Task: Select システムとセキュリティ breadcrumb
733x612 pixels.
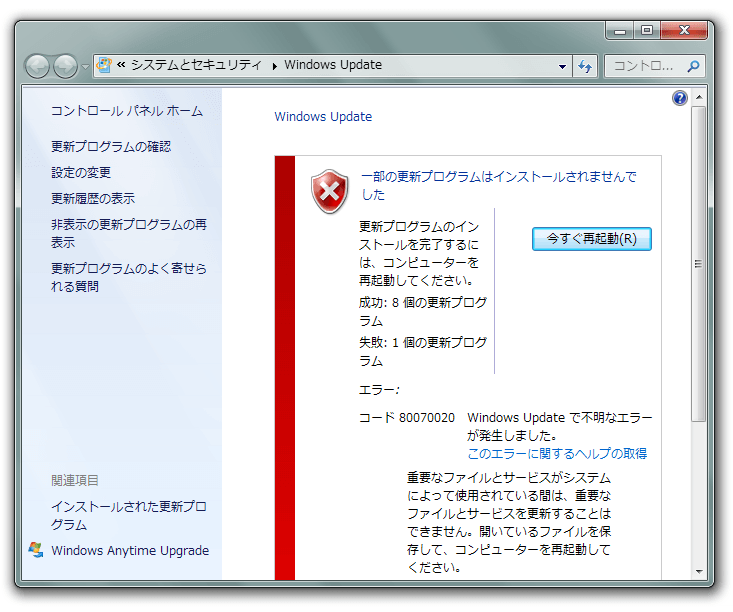Action: pos(196,65)
